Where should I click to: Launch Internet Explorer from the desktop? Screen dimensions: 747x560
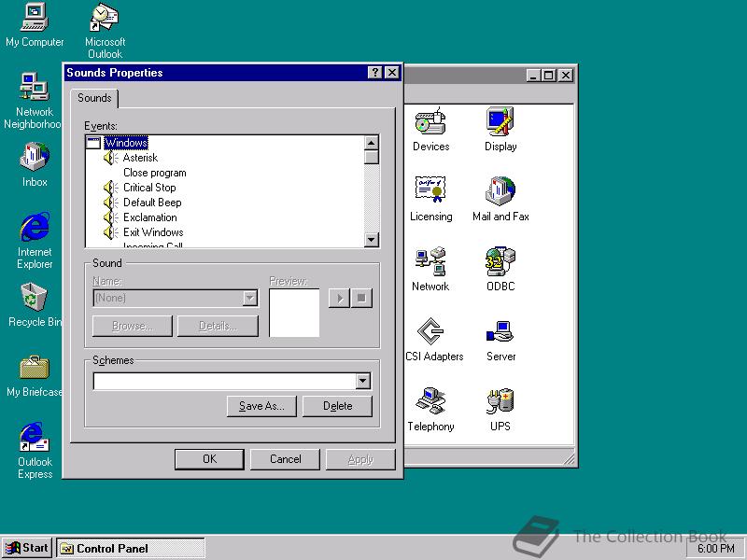click(x=35, y=240)
